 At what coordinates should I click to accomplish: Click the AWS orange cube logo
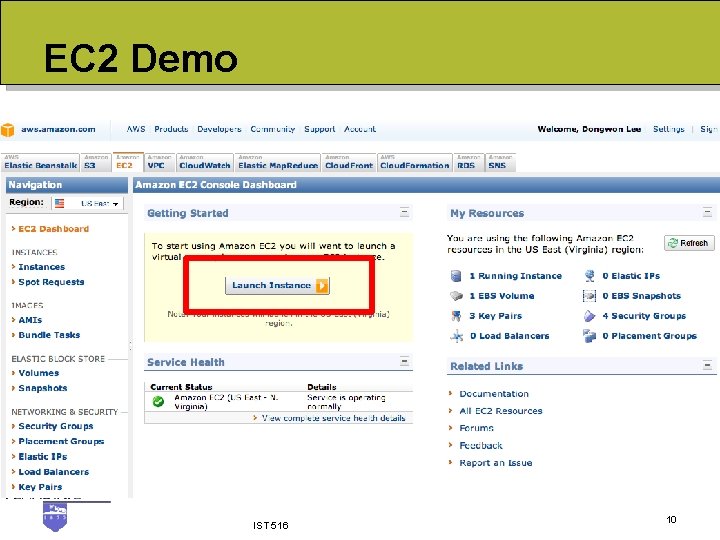tap(7, 130)
